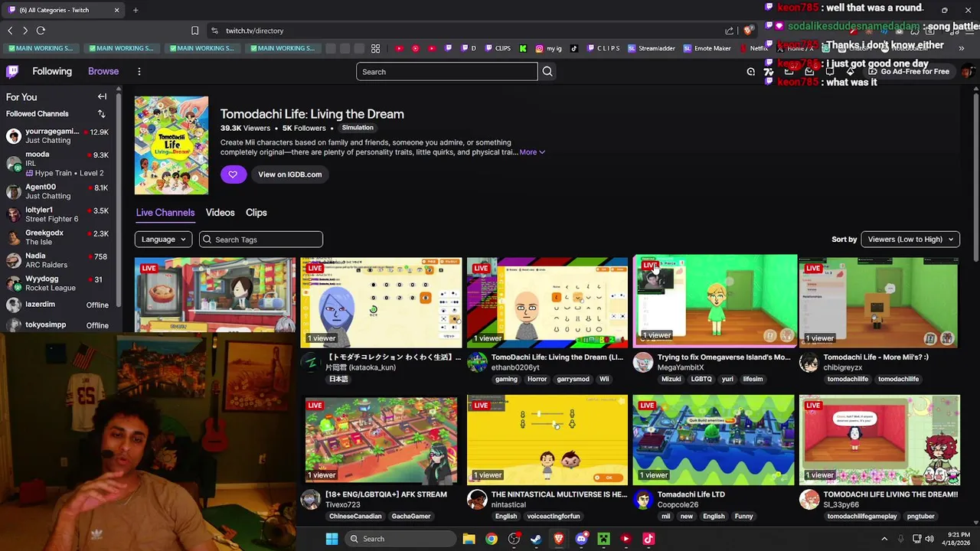Viewport: 980px width, 551px height.
Task: Open the AFK STREAM thumbnail by Tivexo723
Action: point(381,440)
